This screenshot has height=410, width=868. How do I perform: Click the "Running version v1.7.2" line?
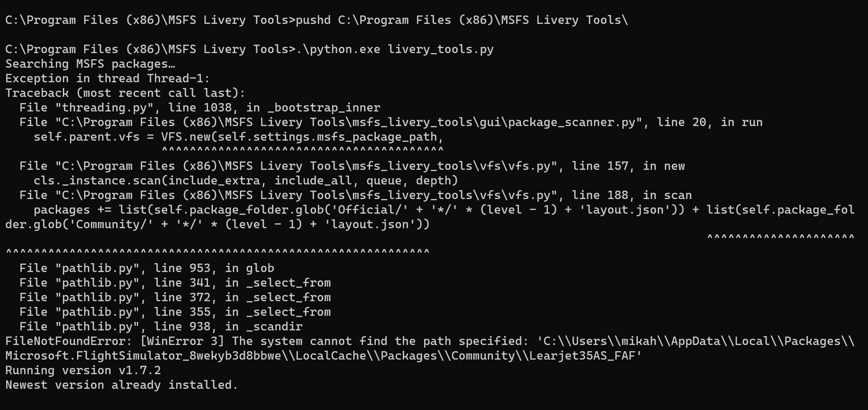coord(83,370)
